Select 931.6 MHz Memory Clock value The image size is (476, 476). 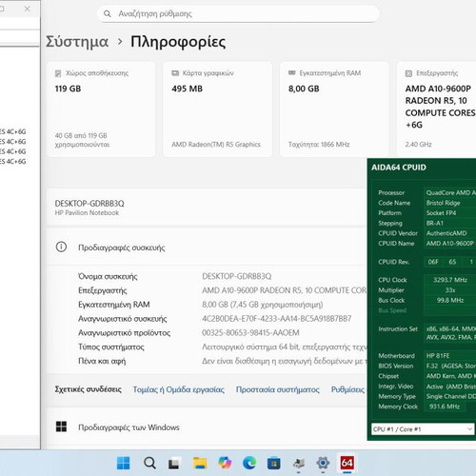point(445,407)
